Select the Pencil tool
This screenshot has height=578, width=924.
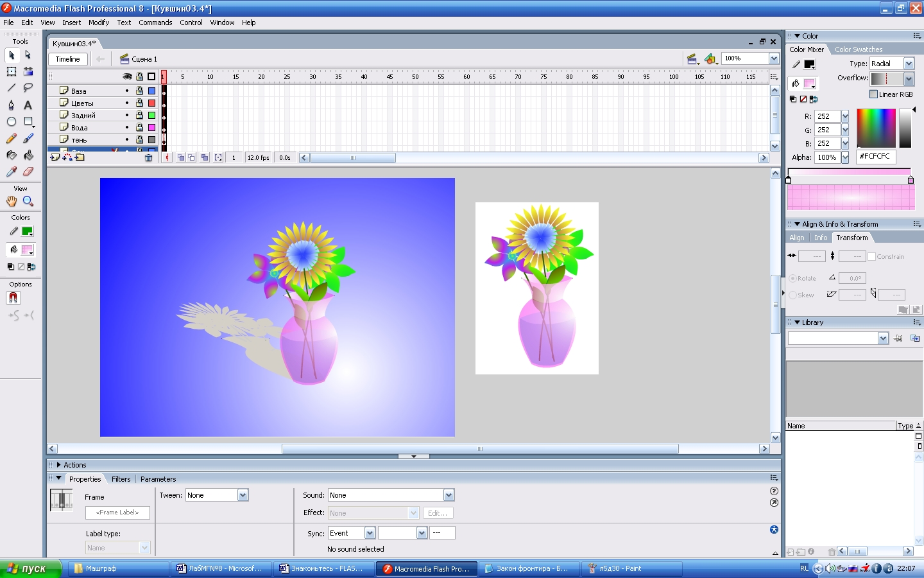(x=12, y=138)
